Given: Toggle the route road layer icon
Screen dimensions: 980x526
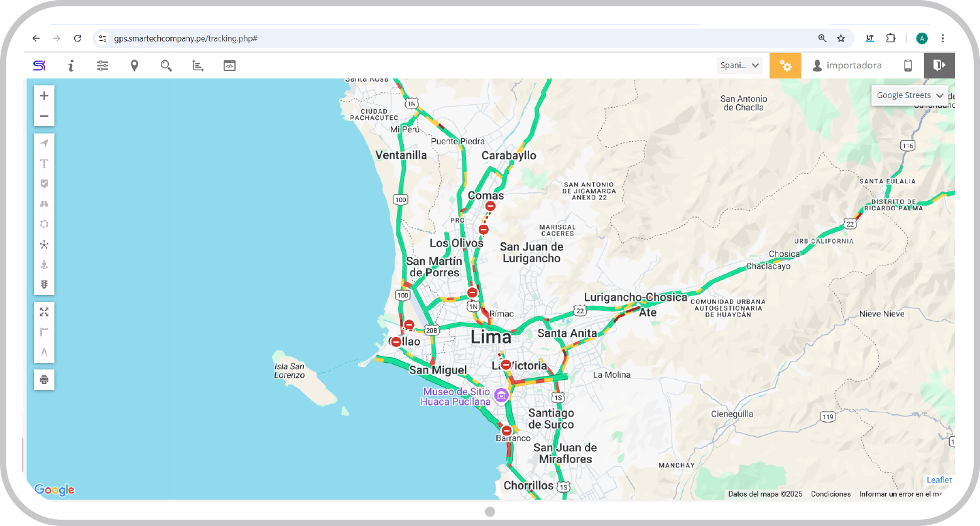Looking at the screenshot, I should pyautogui.click(x=44, y=204).
